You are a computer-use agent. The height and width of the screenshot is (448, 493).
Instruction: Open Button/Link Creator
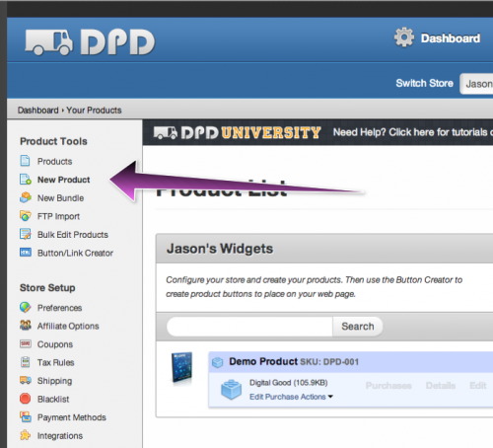coord(75,253)
